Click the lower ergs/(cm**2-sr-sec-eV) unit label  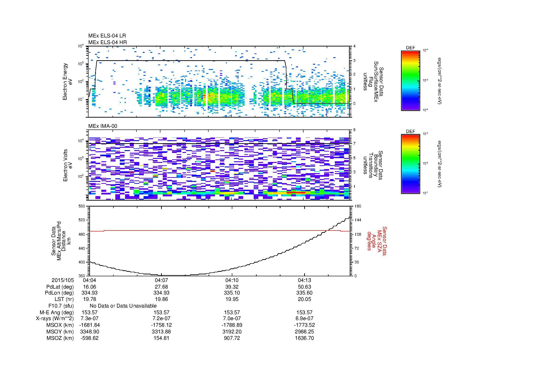440,164
